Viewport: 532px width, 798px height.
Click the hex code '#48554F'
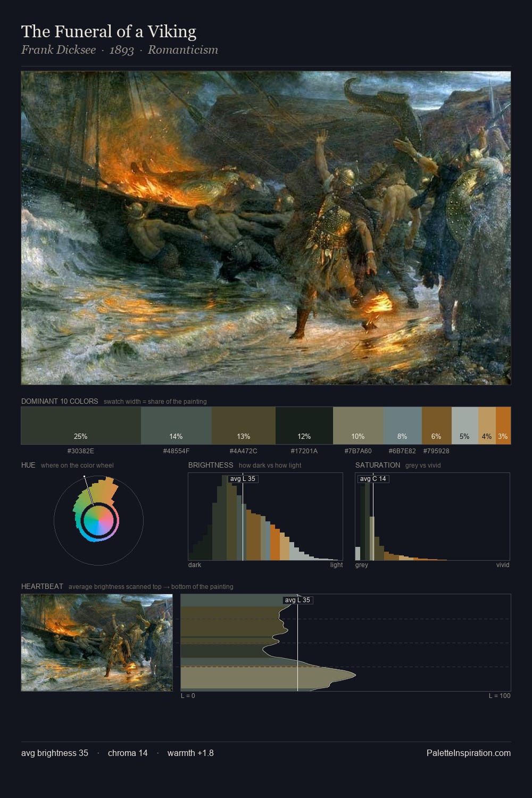click(x=176, y=451)
